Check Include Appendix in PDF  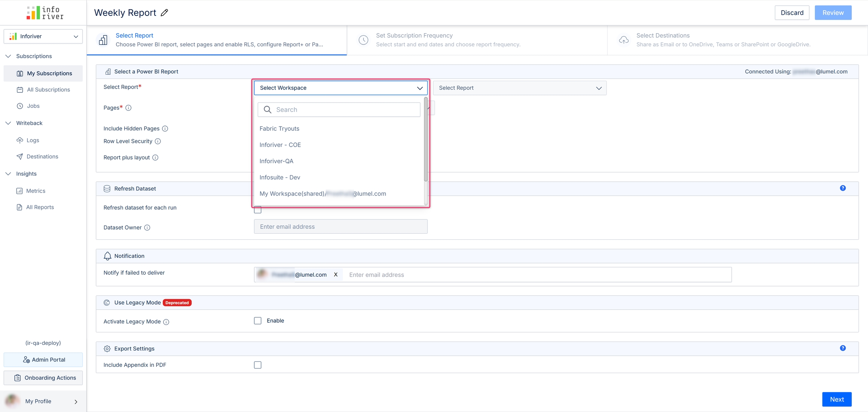coord(258,365)
